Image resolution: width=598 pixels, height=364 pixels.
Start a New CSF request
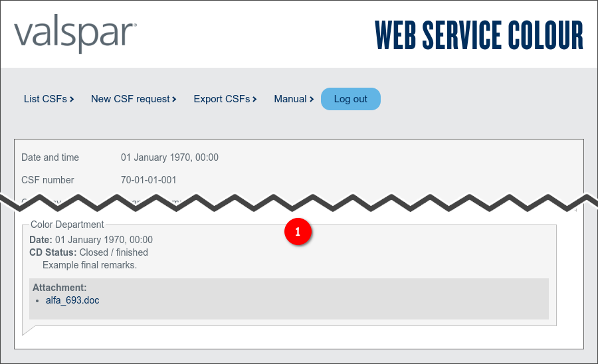[130, 99]
